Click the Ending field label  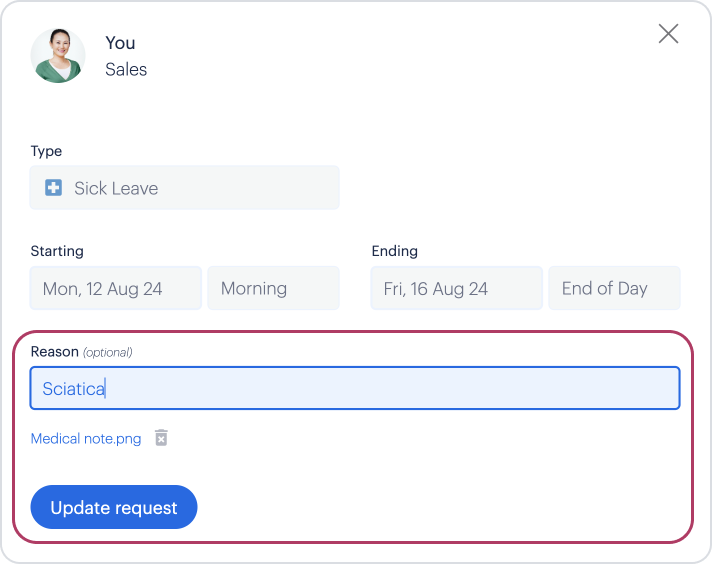click(x=395, y=251)
